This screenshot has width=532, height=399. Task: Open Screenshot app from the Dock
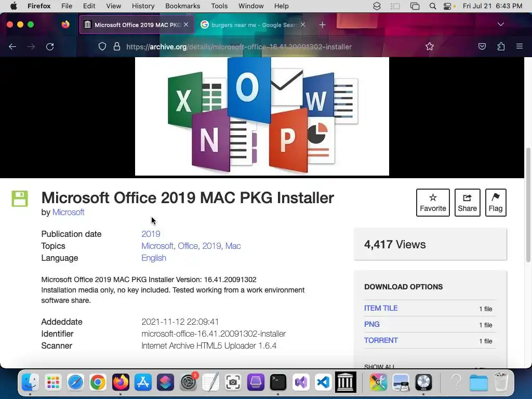(x=233, y=382)
